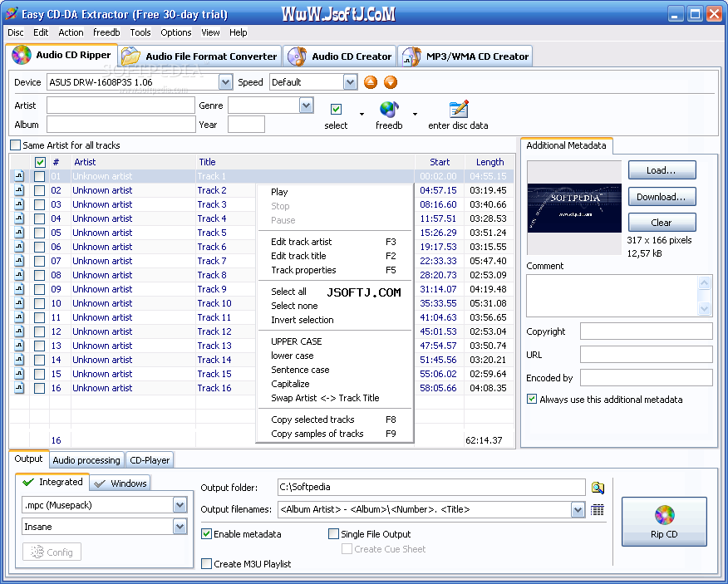Choose Play from the context menu

334,192
